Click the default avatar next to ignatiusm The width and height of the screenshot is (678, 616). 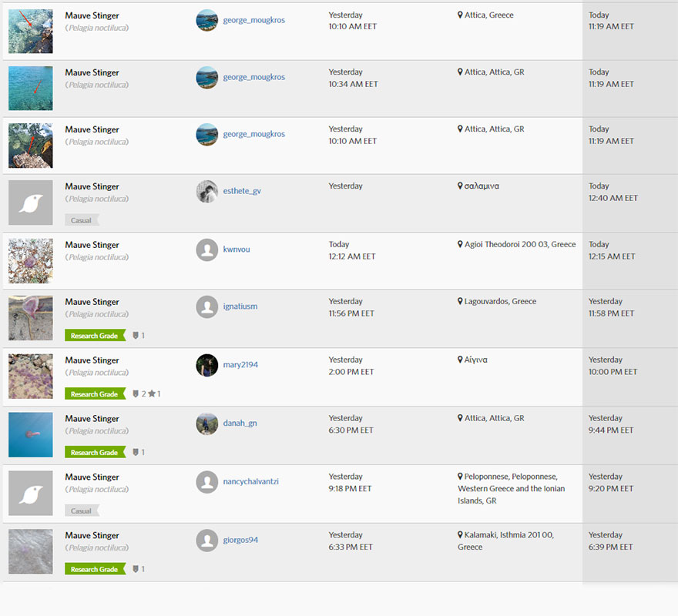click(x=206, y=307)
